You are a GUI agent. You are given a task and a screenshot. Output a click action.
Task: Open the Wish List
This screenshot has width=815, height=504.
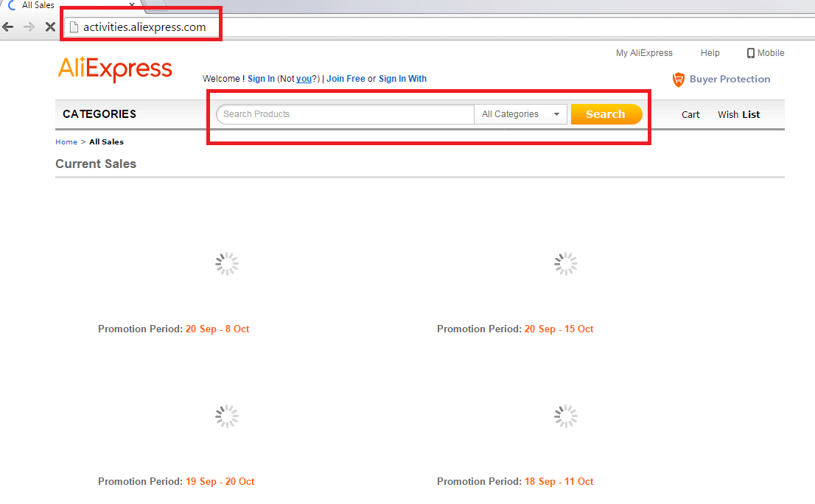[739, 115]
